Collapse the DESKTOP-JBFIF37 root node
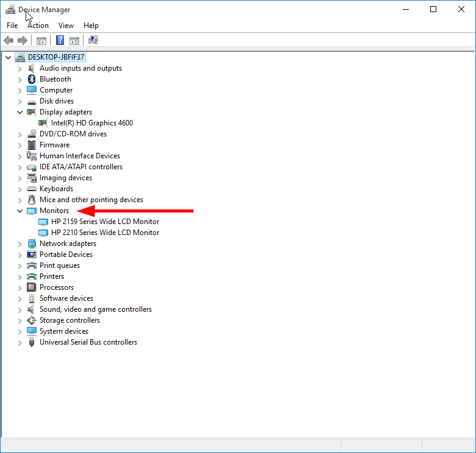The height and width of the screenshot is (453, 476). (x=8, y=57)
